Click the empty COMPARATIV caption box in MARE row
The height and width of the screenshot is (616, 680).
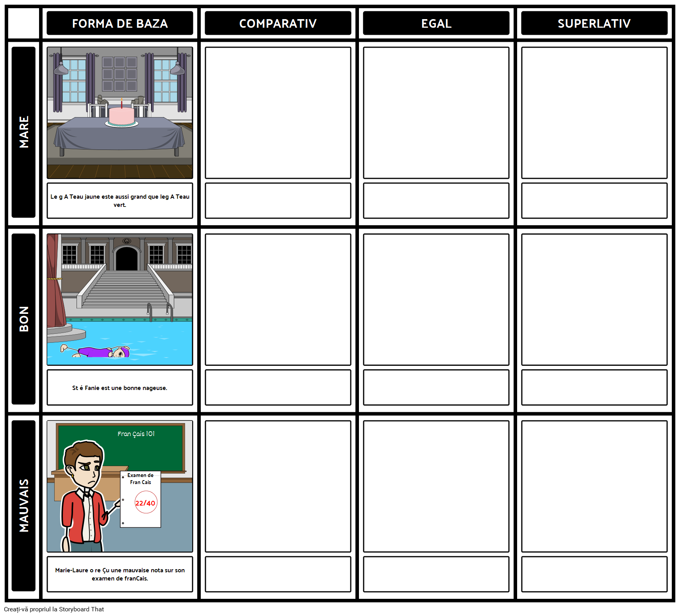pos(278,201)
